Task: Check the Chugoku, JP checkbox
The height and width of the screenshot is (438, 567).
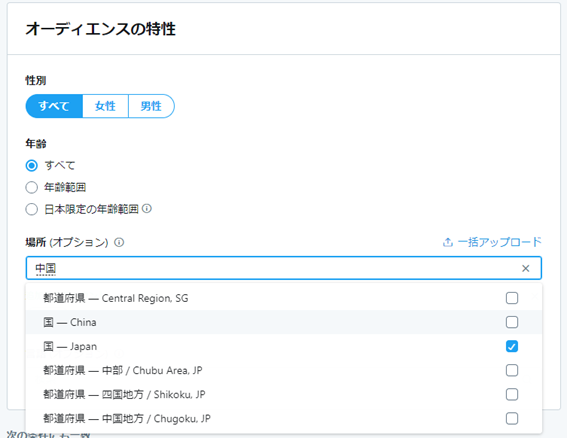Action: (512, 418)
